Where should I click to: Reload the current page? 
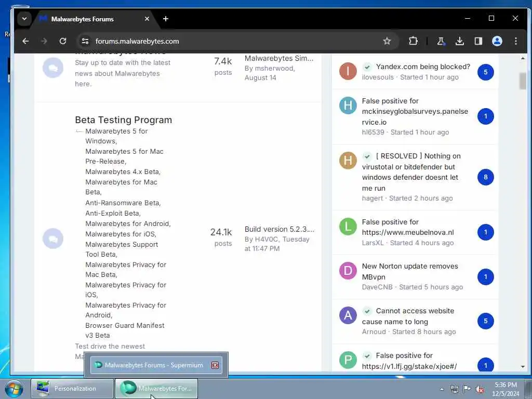(x=63, y=41)
